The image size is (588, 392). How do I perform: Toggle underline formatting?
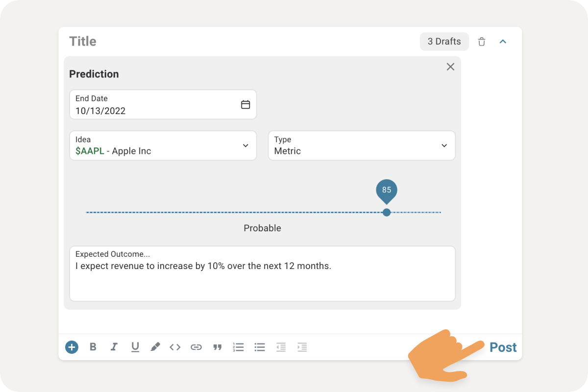coord(135,347)
